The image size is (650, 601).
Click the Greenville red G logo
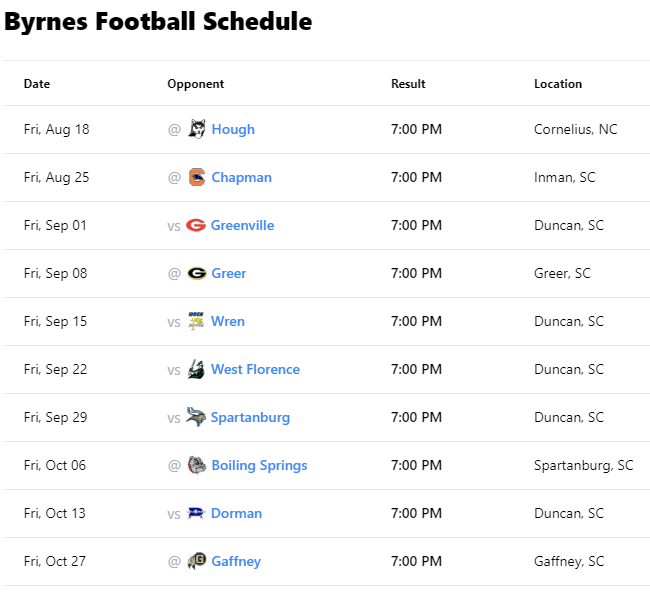[196, 225]
